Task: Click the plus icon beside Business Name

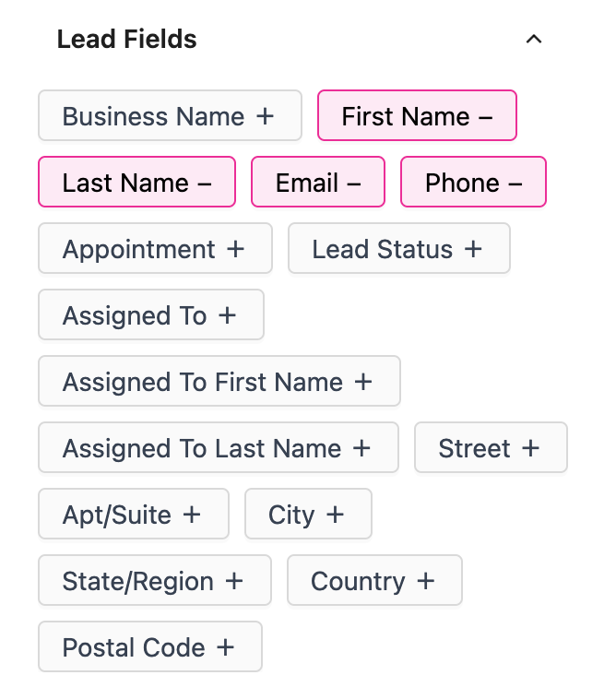Action: (265, 116)
